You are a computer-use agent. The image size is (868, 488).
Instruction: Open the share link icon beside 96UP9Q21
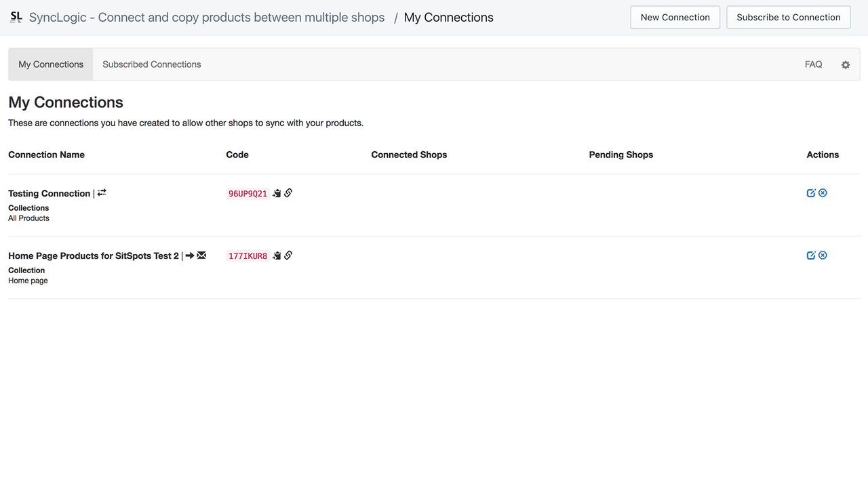pyautogui.click(x=288, y=192)
